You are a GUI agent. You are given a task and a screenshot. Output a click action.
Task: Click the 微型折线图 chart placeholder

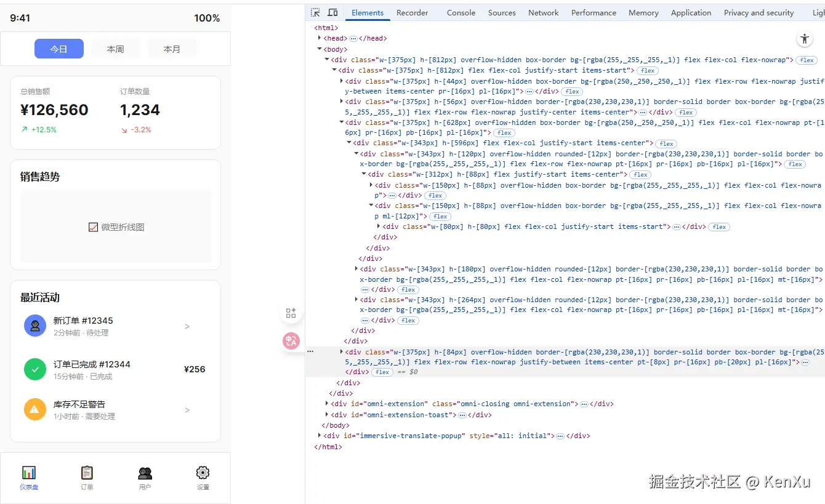click(x=116, y=227)
